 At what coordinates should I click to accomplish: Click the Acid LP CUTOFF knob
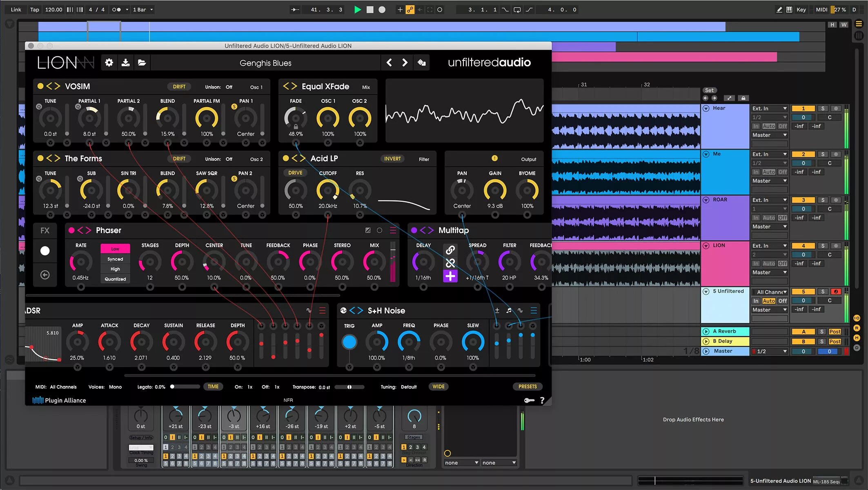tap(327, 190)
